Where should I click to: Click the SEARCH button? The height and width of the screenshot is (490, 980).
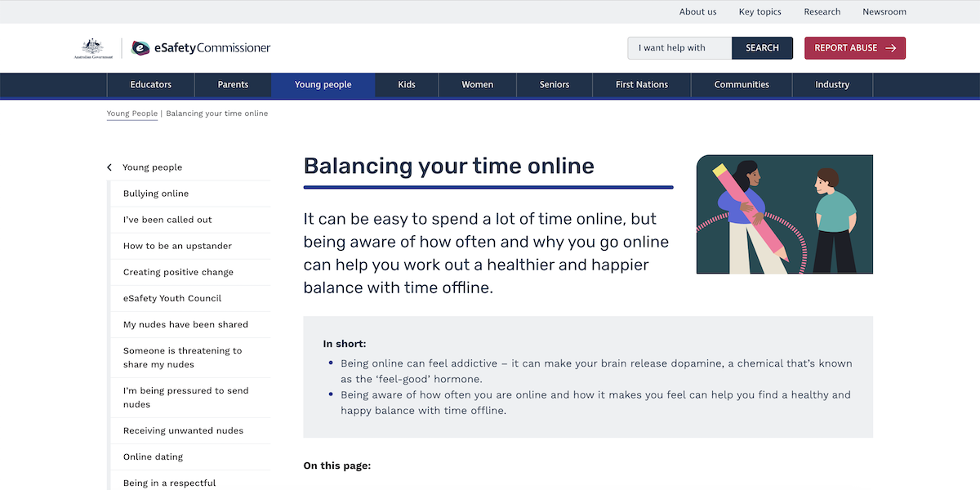762,48
